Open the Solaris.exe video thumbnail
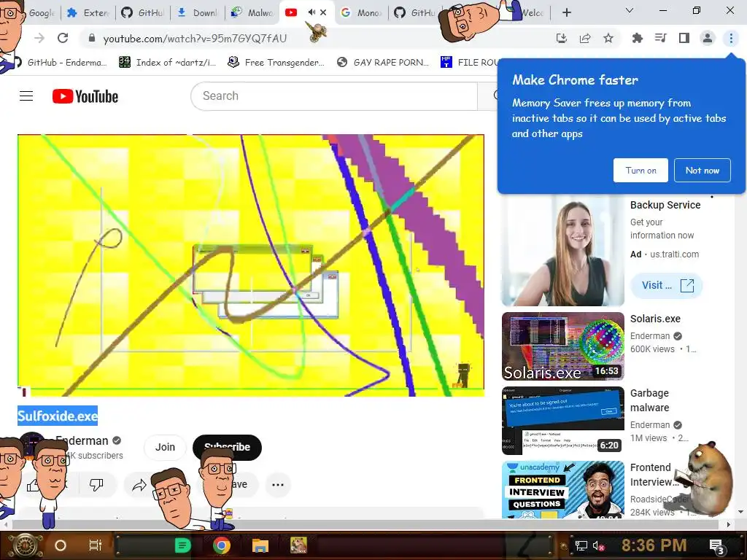 coord(562,346)
